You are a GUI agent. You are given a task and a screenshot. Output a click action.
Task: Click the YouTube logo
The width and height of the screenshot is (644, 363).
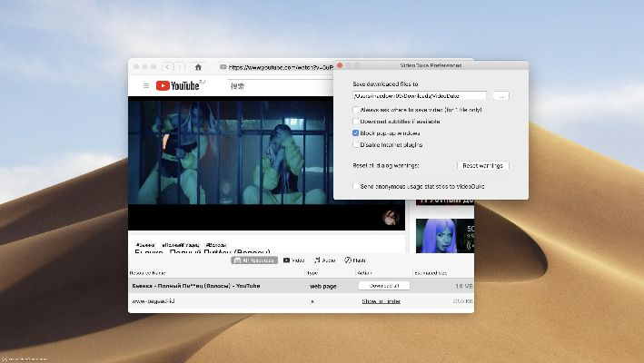(178, 85)
